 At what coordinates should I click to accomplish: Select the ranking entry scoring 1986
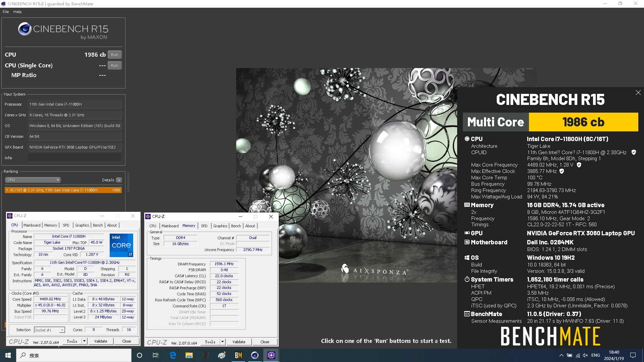point(63,190)
